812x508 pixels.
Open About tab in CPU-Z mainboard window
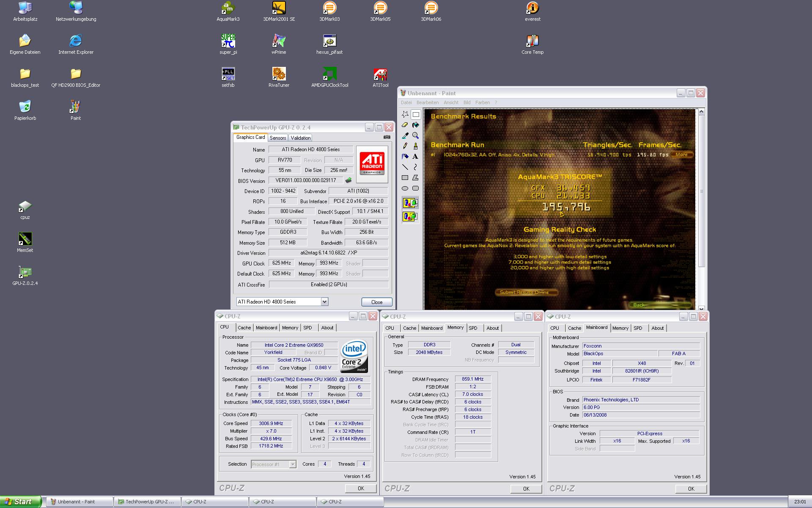(657, 328)
